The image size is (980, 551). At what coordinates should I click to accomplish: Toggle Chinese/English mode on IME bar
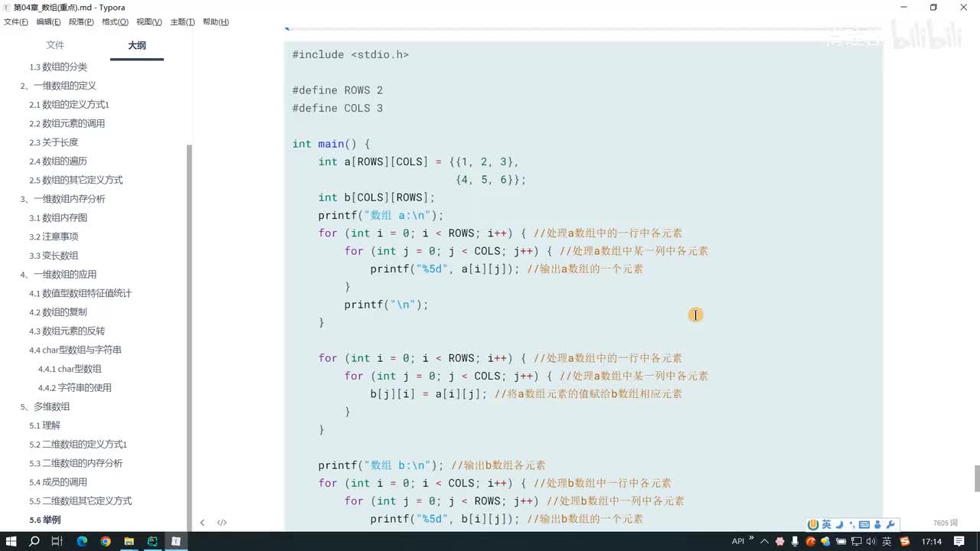pos(827,524)
